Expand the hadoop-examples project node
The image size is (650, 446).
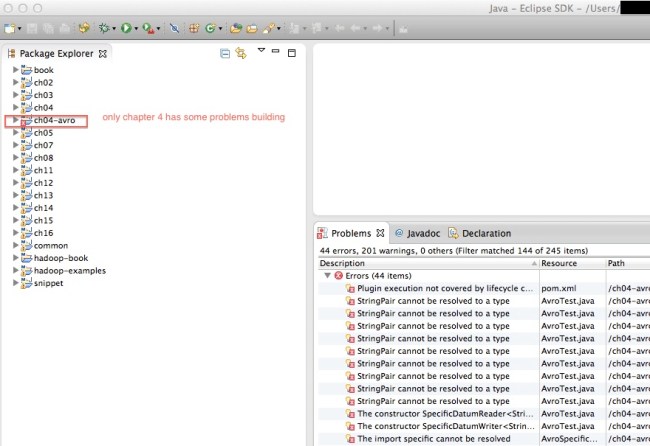(x=15, y=270)
